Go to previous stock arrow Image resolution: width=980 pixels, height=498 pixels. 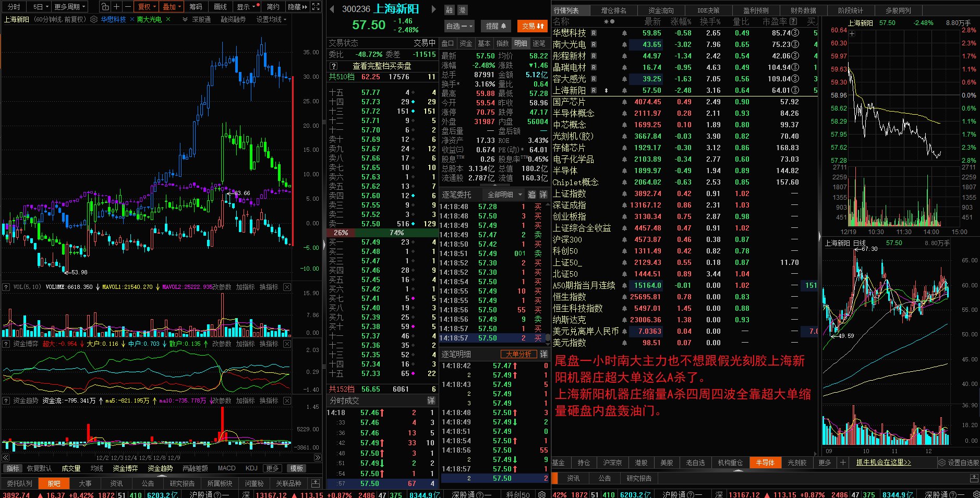pos(332,9)
